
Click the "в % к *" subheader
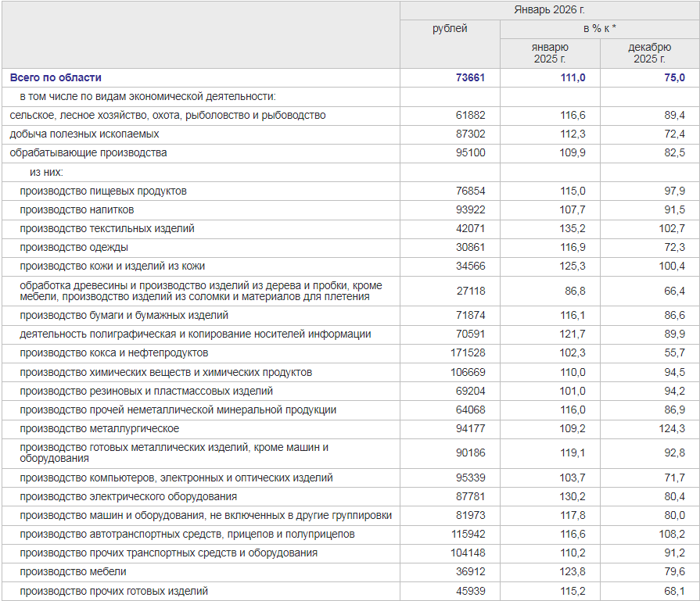pyautogui.click(x=599, y=29)
